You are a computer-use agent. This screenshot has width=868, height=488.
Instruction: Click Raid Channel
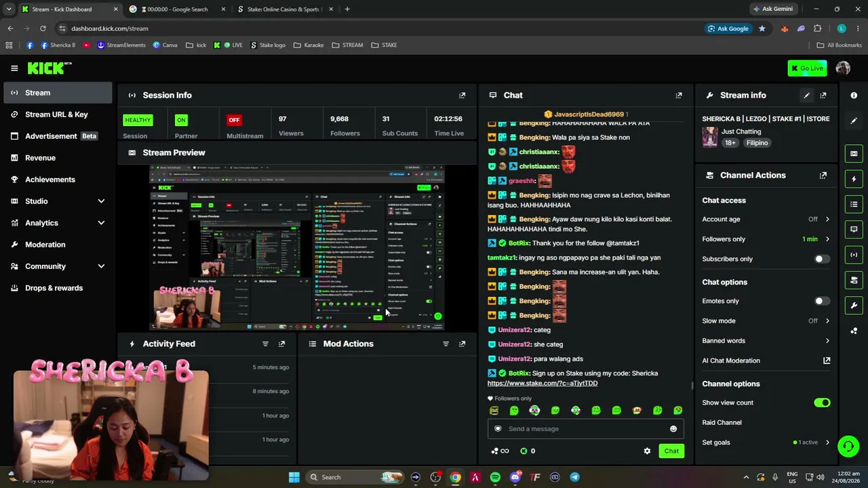722,423
